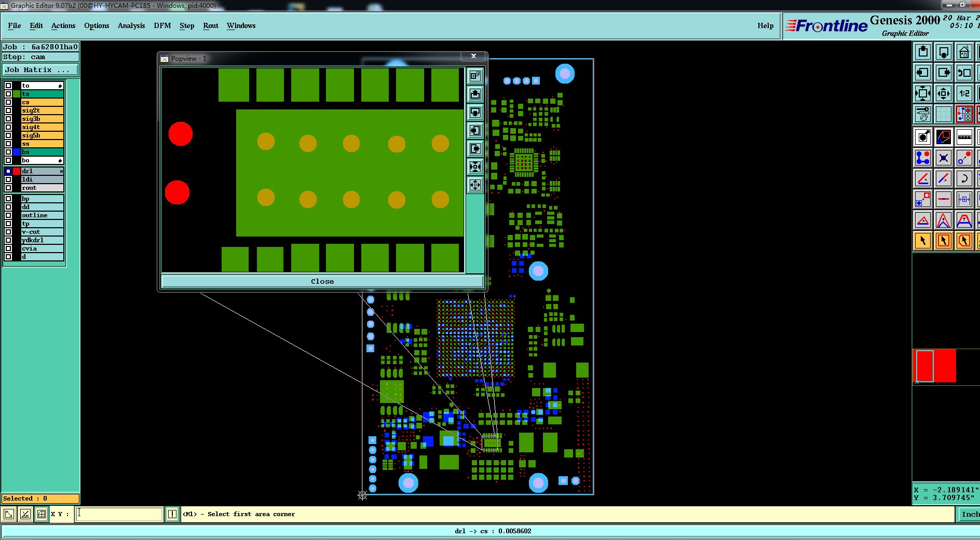
Task: Click the red-bordered snap control icon
Action: [964, 114]
